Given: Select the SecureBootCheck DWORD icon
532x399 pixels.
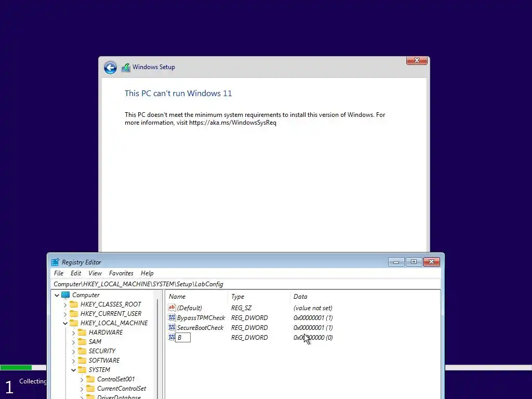Looking at the screenshot, I should (172, 327).
